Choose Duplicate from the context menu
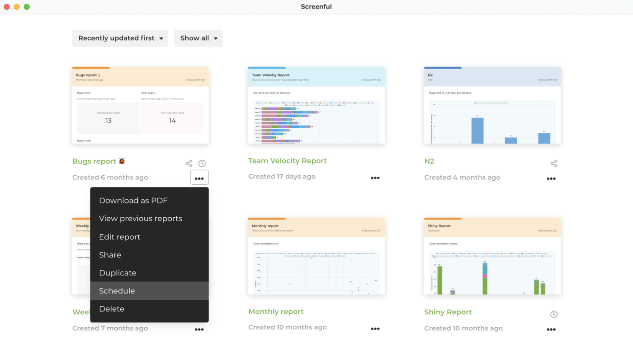Viewport: 633px width, 364px height. coord(118,273)
